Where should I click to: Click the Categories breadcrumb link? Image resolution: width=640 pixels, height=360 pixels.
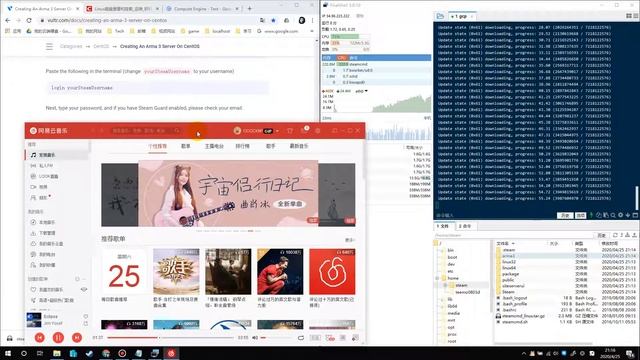(71, 47)
